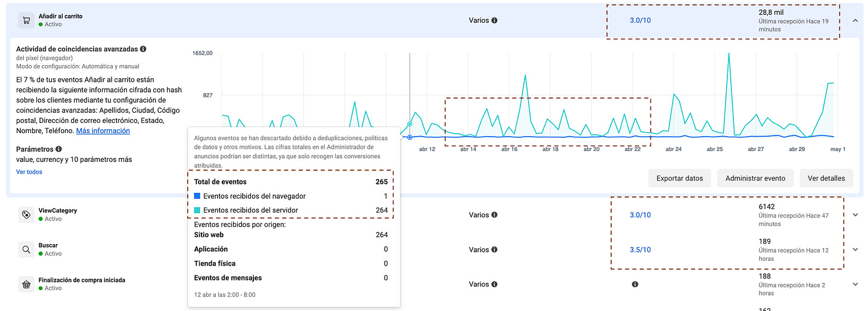Click the blue browser events legend square
The image size is (868, 311).
[197, 196]
